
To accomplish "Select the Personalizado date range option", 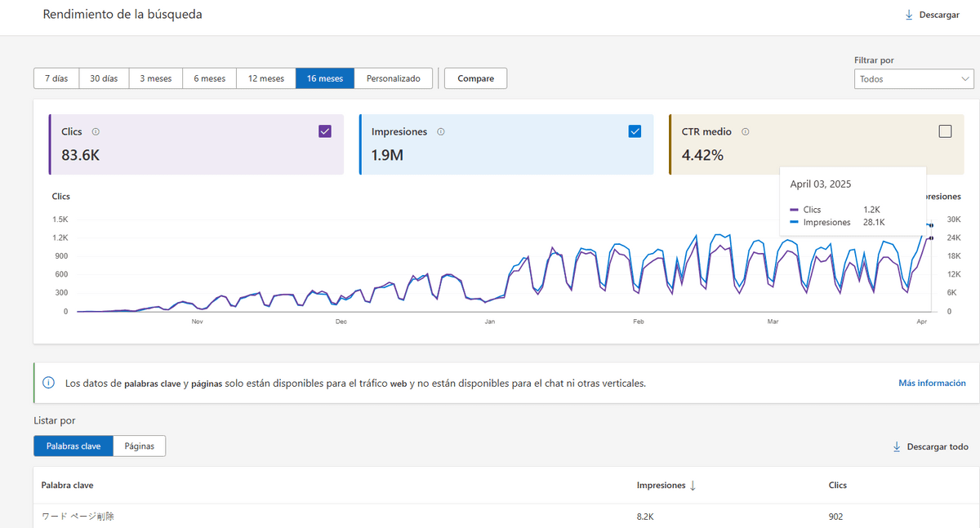I will tap(393, 78).
